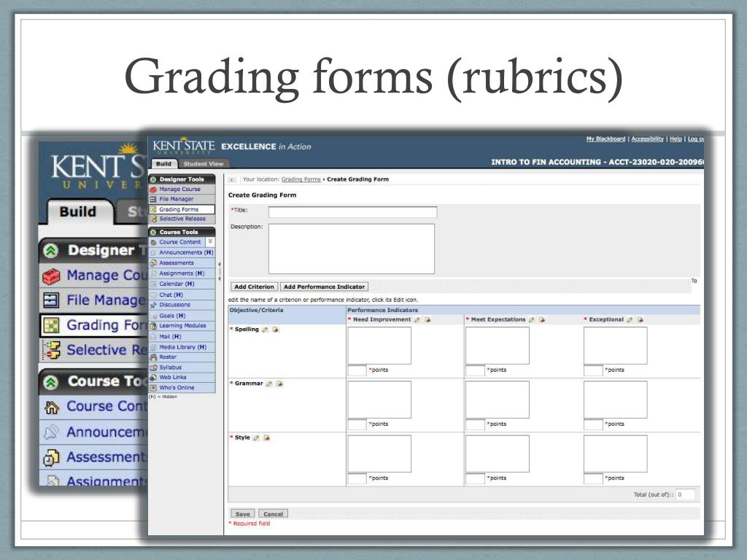The width and height of the screenshot is (747, 560).
Task: Click the Grading Forms sidebar icon
Action: point(153,209)
